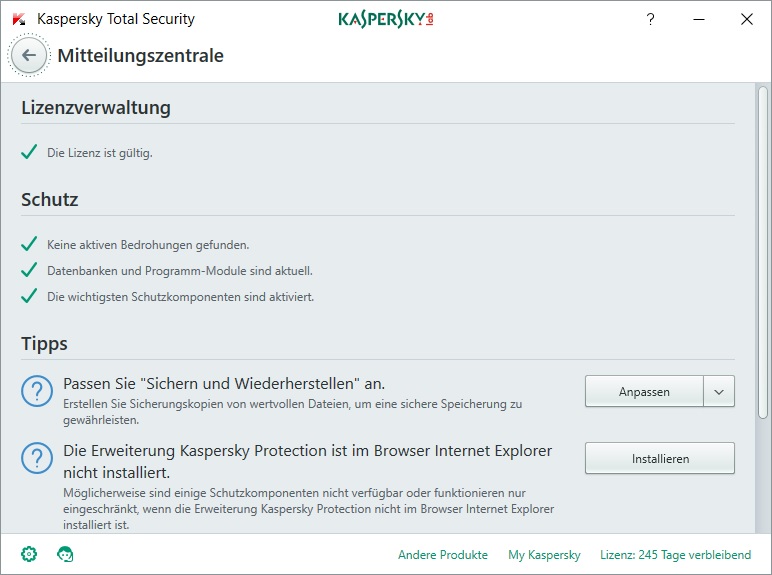Click the checkmark beside "Die Lizenz ist gültig"
Screen dimensions: 772x575
pos(29,153)
